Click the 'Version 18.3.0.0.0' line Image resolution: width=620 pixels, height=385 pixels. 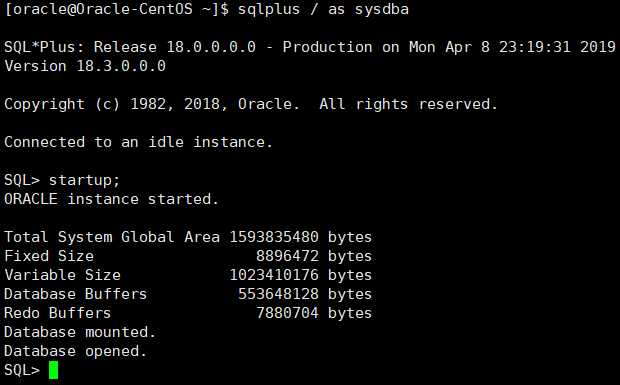coord(85,66)
